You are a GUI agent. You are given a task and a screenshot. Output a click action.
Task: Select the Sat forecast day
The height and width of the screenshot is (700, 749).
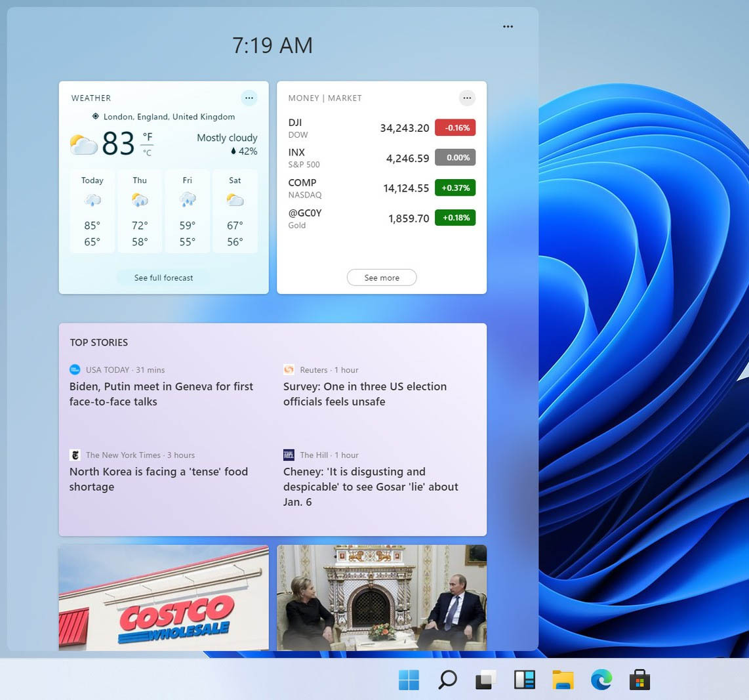click(235, 211)
